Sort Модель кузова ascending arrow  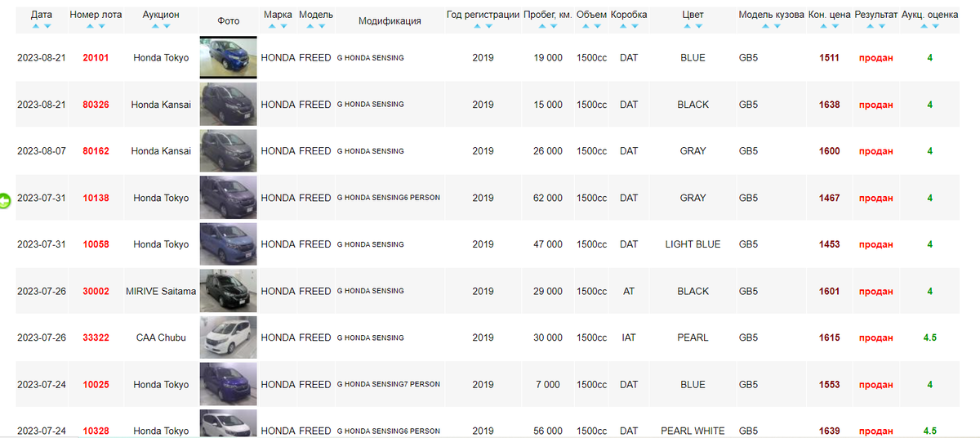764,26
